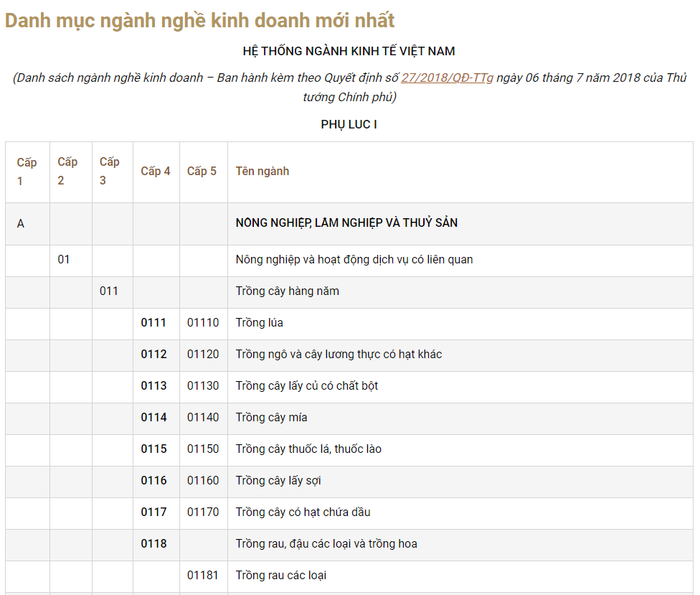Screen dimensions: 700x595
Task: Open the 27/2018/QĐ-TTg decision link
Action: tap(447, 78)
